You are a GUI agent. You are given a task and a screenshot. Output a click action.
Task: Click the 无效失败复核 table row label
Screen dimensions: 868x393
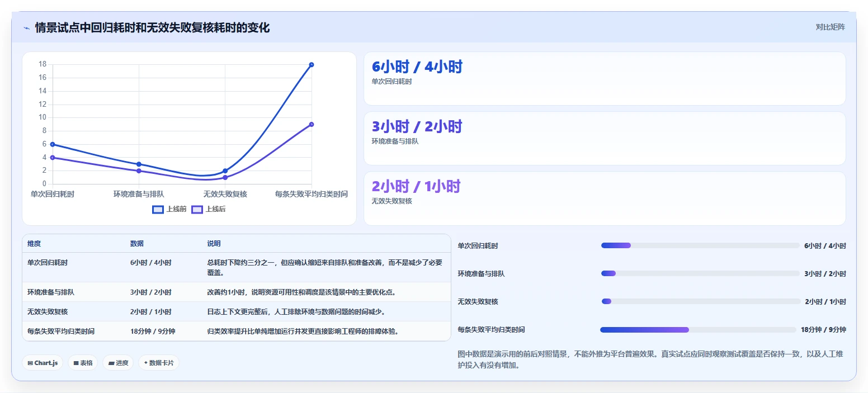pos(48,311)
